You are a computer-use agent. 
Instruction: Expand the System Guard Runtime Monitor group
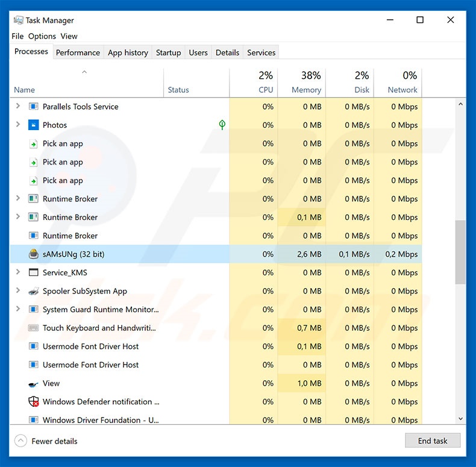[x=18, y=310]
